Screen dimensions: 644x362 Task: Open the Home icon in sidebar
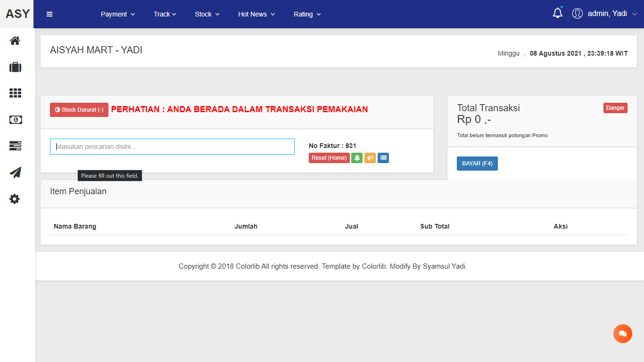[x=15, y=41]
